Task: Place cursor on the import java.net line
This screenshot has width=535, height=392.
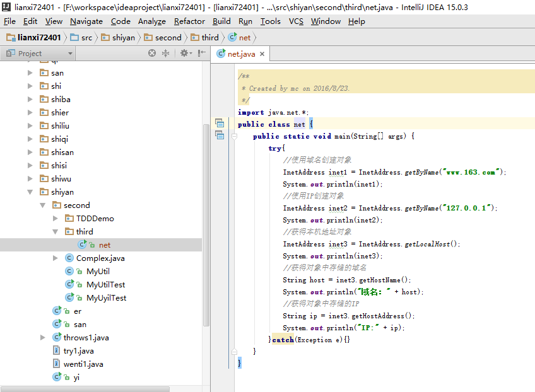Action: tap(273, 112)
